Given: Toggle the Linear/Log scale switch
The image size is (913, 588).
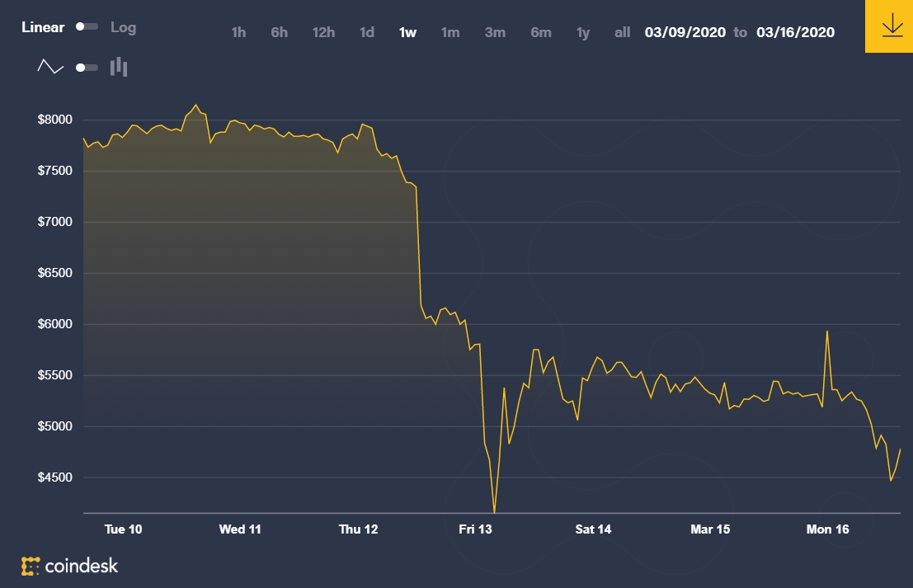Looking at the screenshot, I should (x=87, y=26).
